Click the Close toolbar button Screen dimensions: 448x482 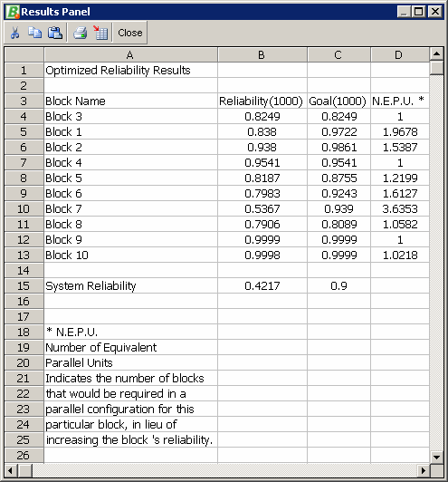click(x=130, y=33)
